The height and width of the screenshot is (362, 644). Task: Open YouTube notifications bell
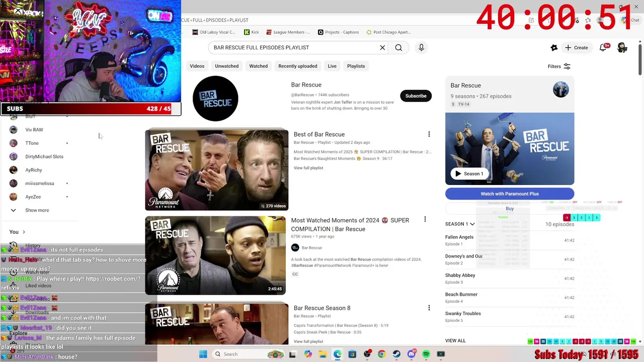pos(604,47)
